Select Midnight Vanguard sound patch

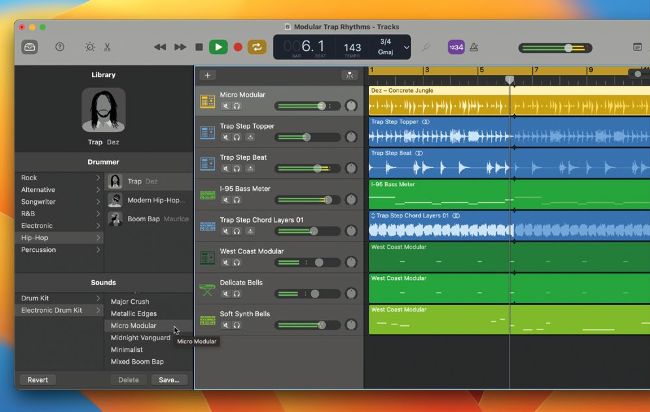[x=148, y=338]
